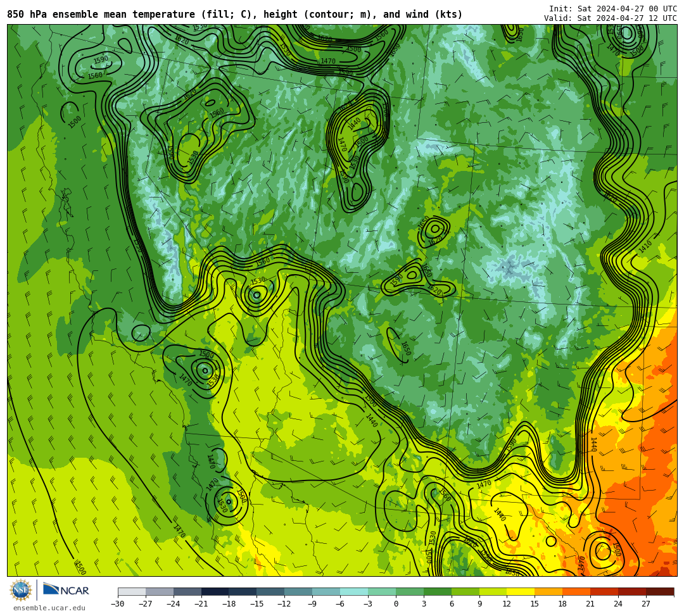Pick the olive green 6 to 9 swatch

pos(465,591)
